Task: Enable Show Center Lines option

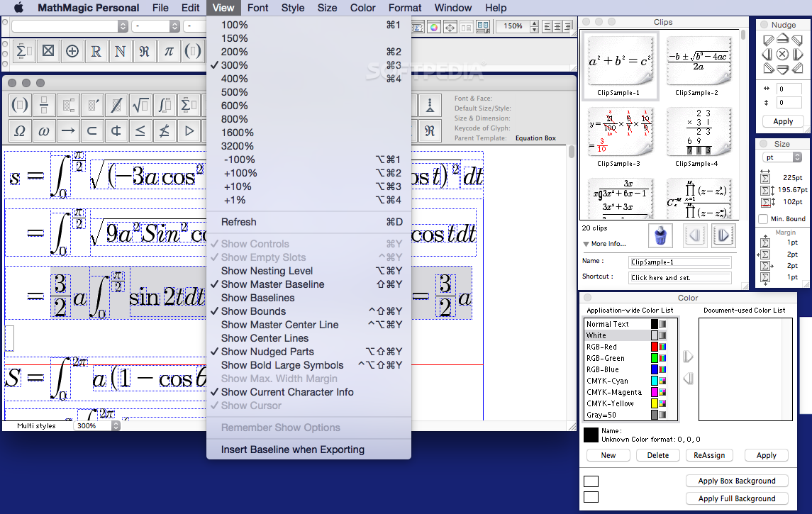Action: tap(308, 338)
